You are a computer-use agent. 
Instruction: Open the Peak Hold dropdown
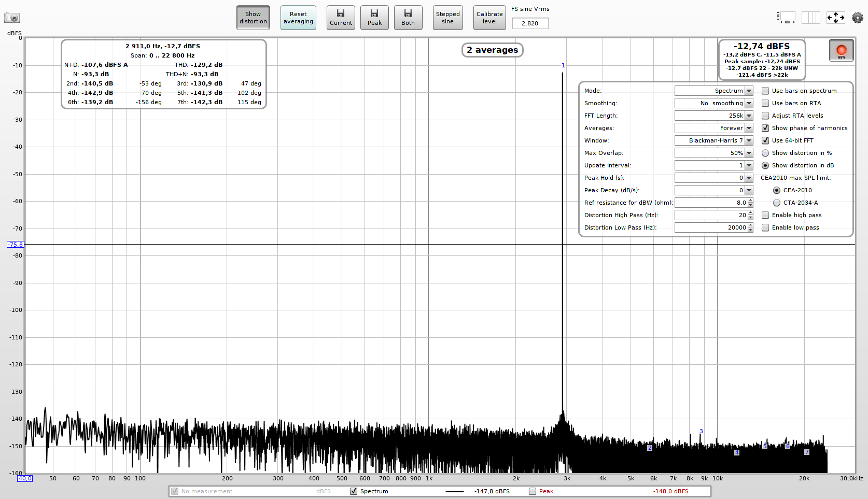714,178
